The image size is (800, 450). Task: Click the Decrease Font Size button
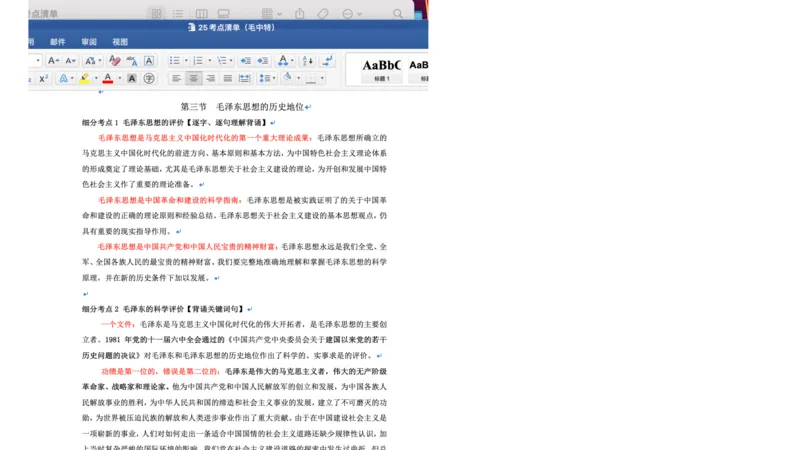tap(70, 61)
